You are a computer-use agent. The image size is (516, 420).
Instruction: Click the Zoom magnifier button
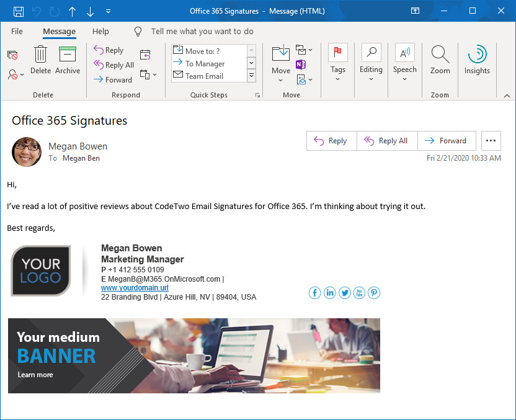[x=440, y=60]
